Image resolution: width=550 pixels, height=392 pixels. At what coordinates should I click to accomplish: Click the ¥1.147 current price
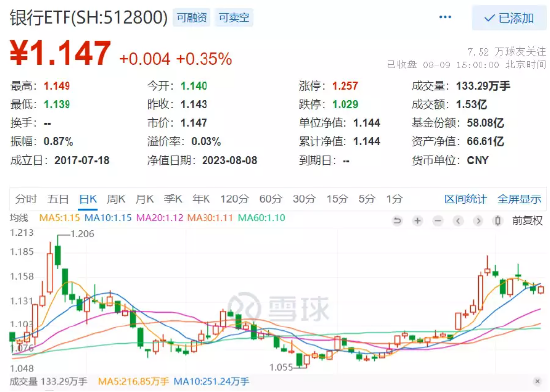coord(60,53)
